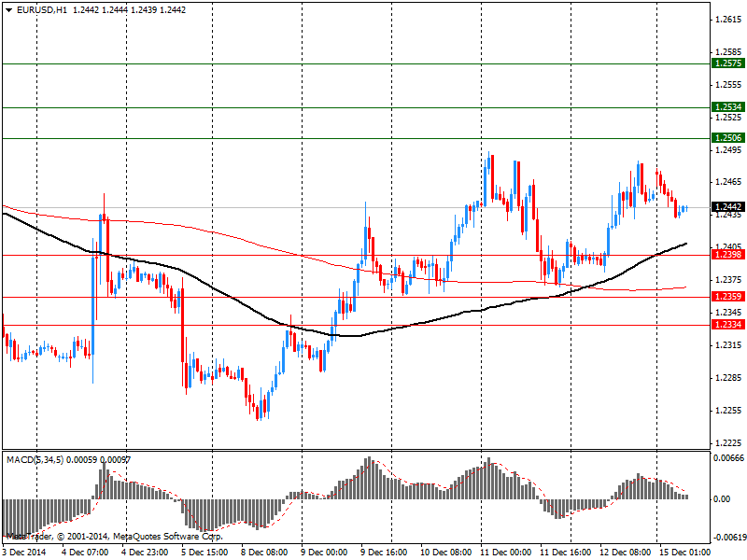Image resolution: width=747 pixels, height=560 pixels.
Task: Click the 12 Dec 08:00 time label
Action: 625,553
